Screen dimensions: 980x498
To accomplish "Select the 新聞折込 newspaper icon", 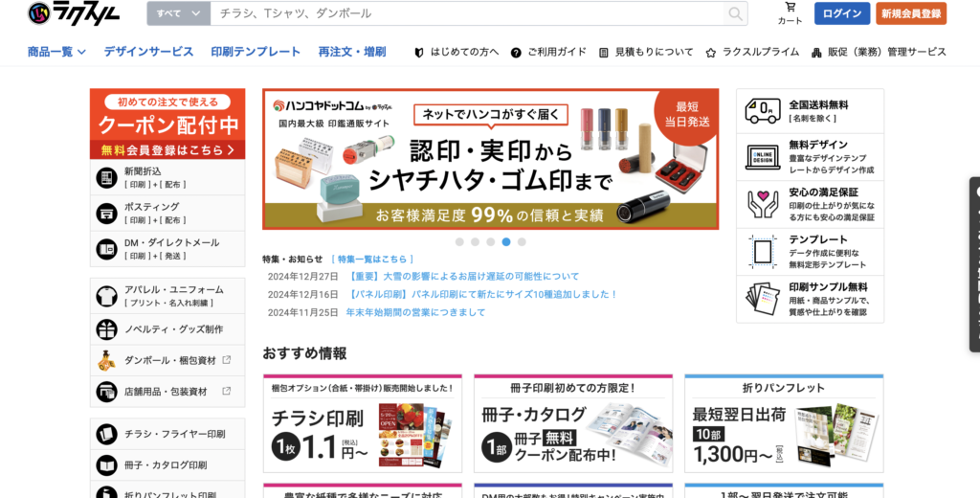I will [107, 178].
